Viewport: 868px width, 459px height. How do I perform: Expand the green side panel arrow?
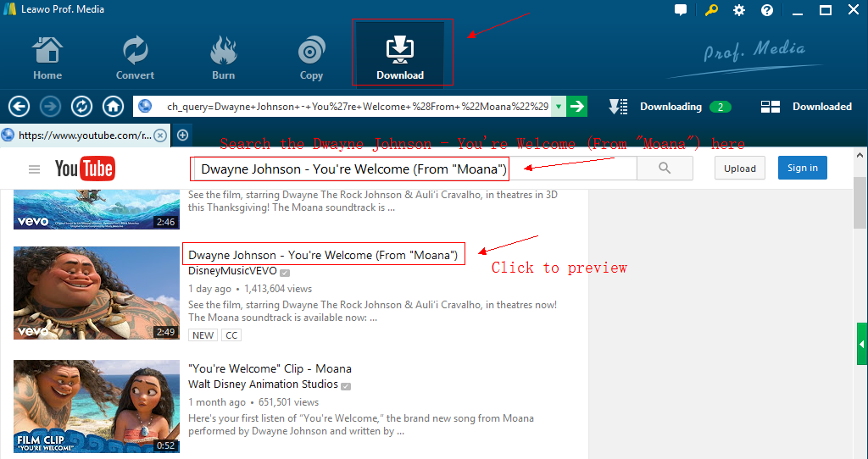click(x=862, y=344)
